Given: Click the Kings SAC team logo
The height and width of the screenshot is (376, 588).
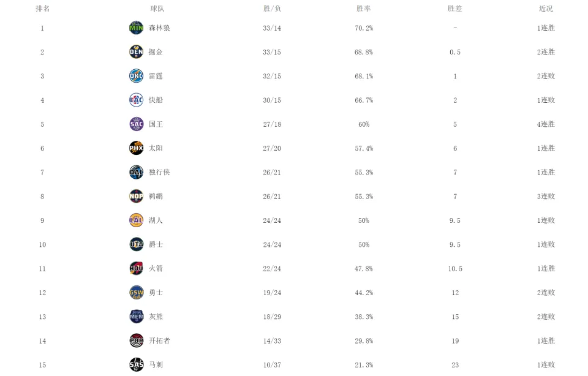Looking at the screenshot, I should pos(136,124).
